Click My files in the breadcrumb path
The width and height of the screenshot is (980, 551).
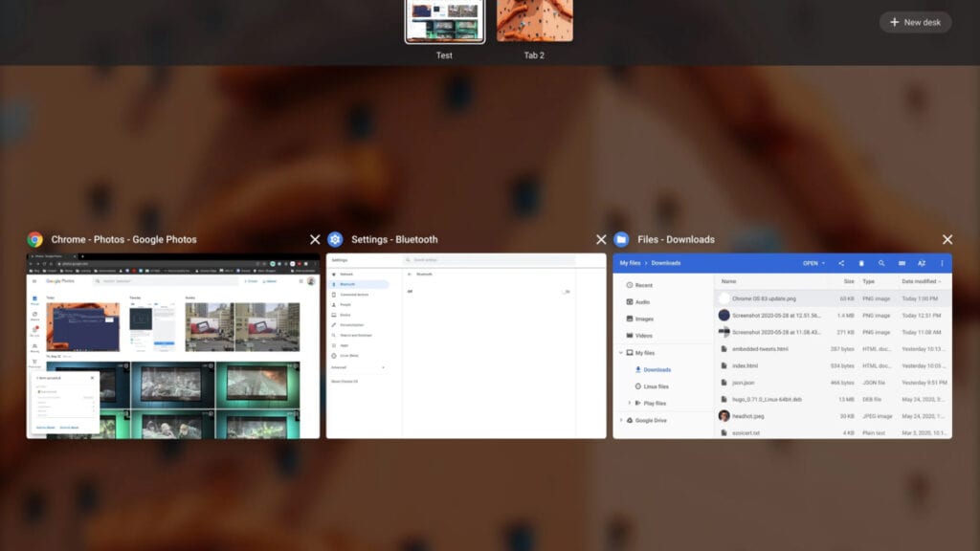[x=630, y=263]
